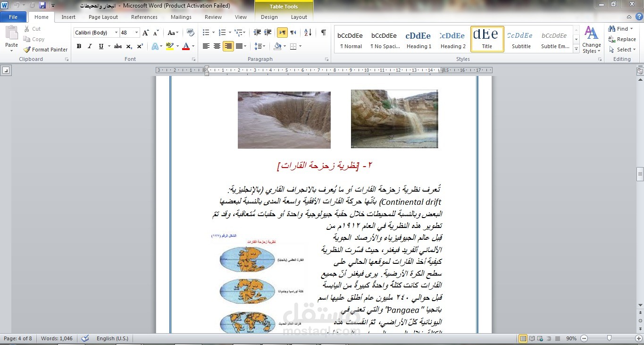The height and width of the screenshot is (345, 644).
Task: Switch to the Page Layout tab
Action: [x=103, y=17]
